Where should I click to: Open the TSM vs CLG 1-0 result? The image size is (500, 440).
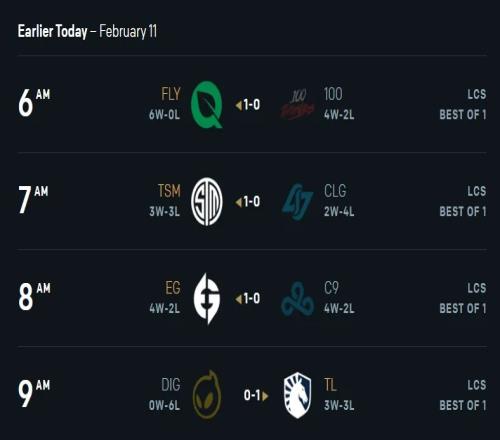coord(248,202)
